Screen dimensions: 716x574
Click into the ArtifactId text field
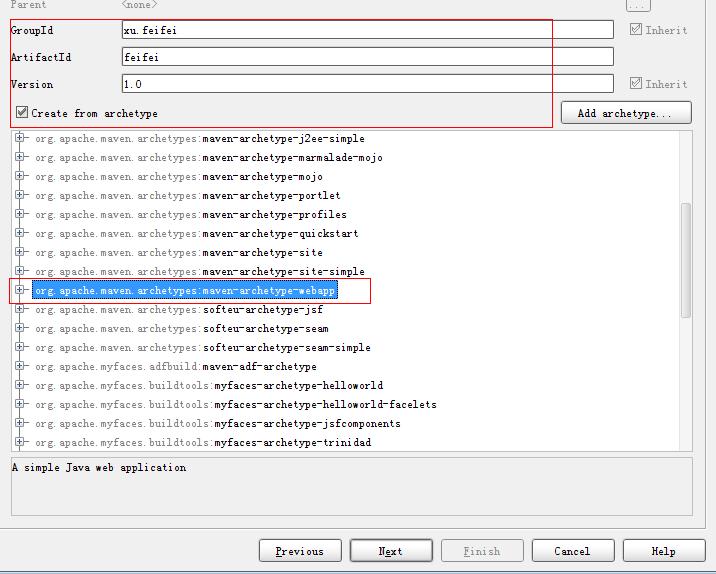(x=367, y=57)
